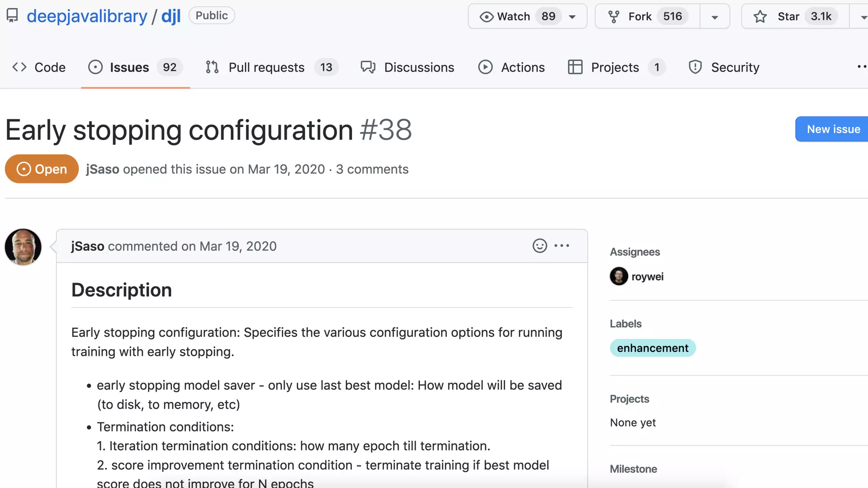Click the Projects table icon

coord(575,67)
